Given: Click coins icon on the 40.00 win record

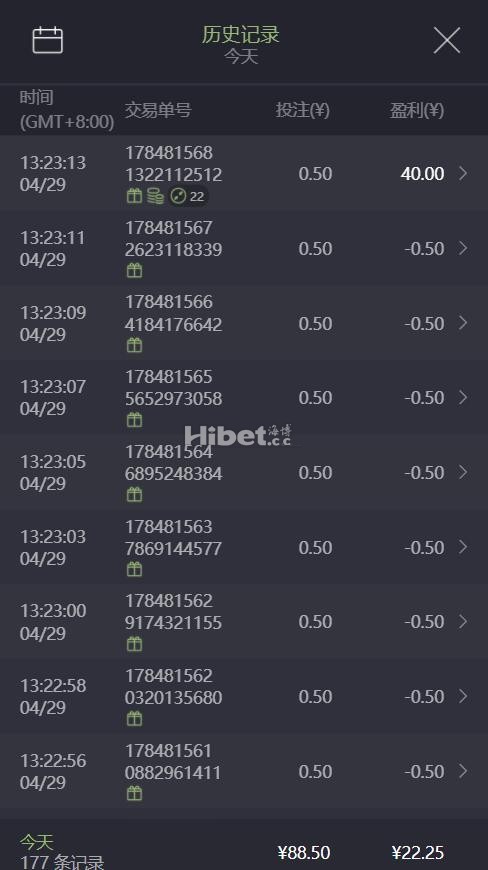Looking at the screenshot, I should click(155, 196).
